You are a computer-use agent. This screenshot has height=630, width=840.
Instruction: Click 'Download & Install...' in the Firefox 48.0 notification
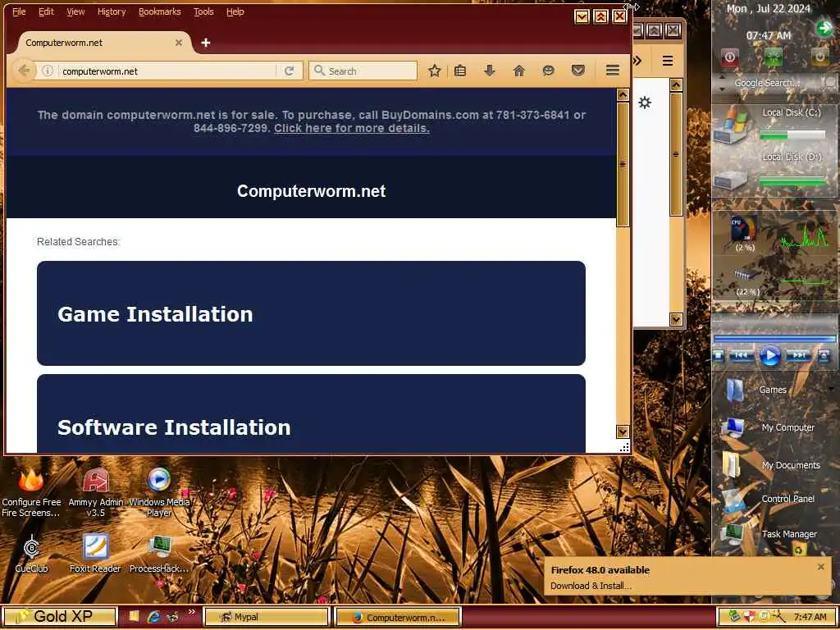(591, 586)
